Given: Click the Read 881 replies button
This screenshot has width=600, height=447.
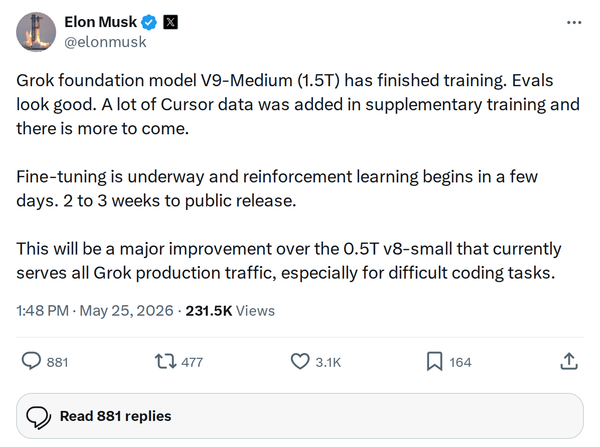Looking at the screenshot, I should pyautogui.click(x=300, y=416).
